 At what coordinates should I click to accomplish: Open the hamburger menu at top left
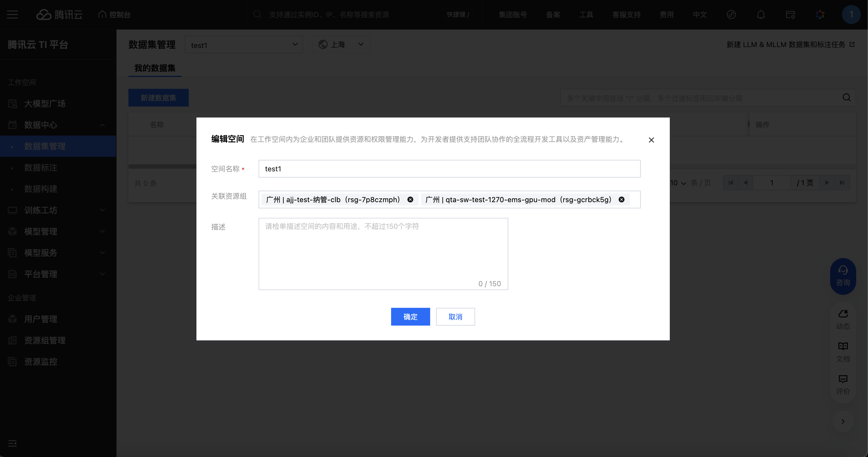tap(12, 15)
